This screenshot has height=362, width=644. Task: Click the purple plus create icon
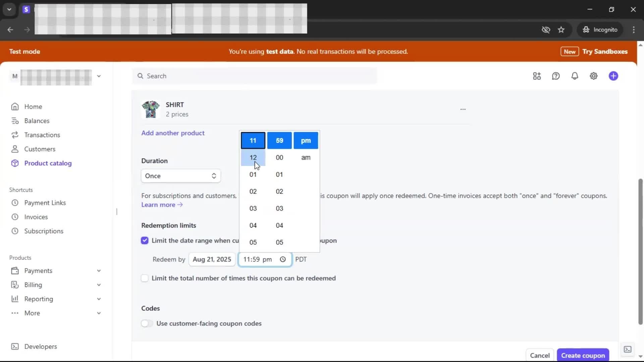point(613,76)
